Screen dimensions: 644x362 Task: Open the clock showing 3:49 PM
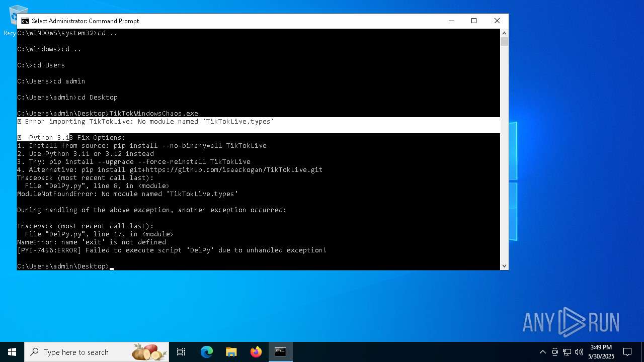tap(601, 352)
